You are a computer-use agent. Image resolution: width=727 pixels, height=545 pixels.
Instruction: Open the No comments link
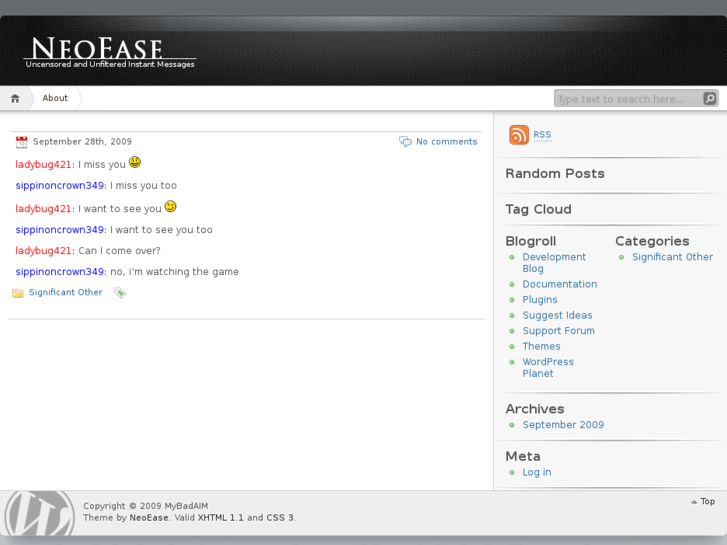click(446, 141)
